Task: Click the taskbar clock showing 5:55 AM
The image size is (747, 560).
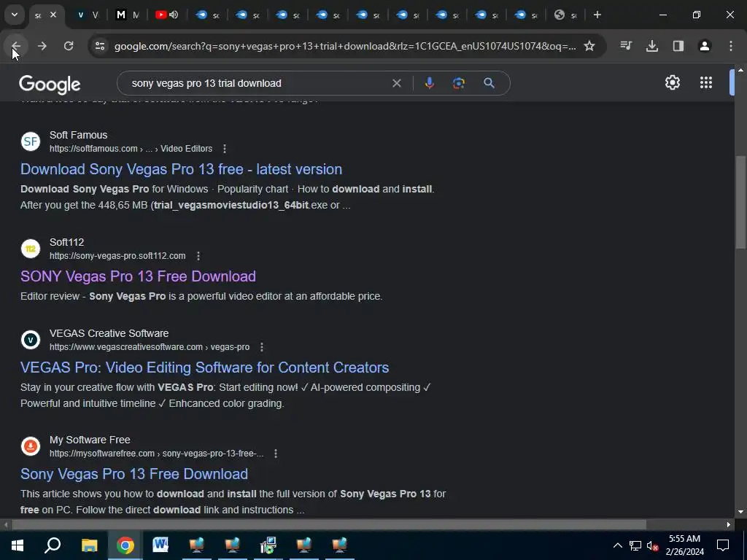Action: pos(684,545)
